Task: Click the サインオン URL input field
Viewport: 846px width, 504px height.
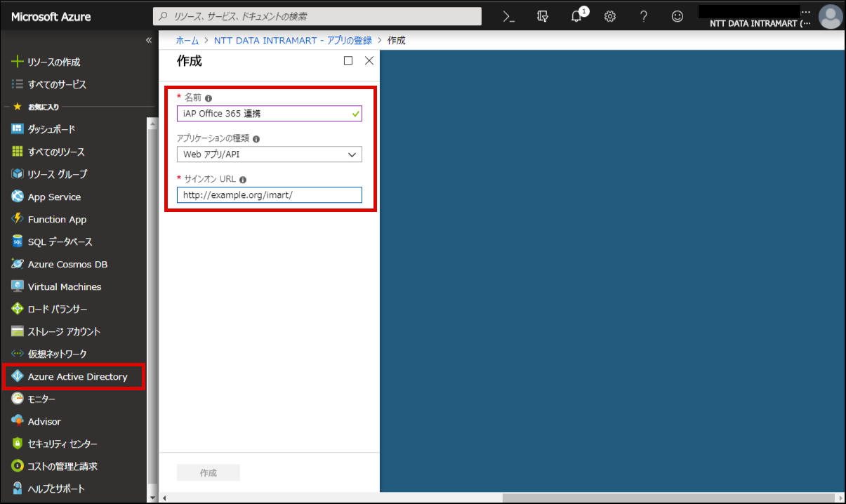Action: [x=270, y=194]
